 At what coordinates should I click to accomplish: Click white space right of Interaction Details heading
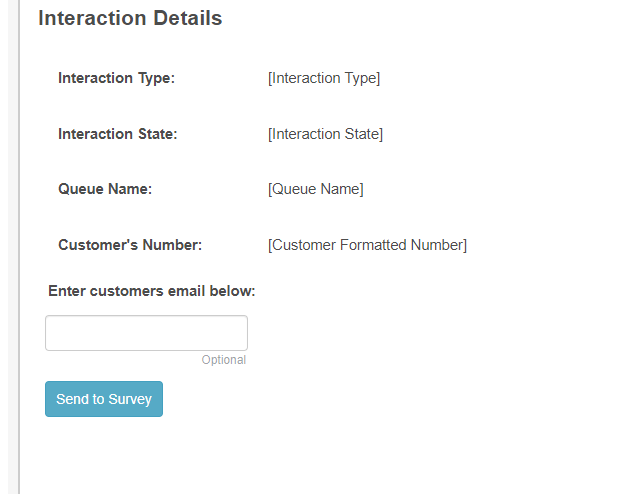click(420, 18)
